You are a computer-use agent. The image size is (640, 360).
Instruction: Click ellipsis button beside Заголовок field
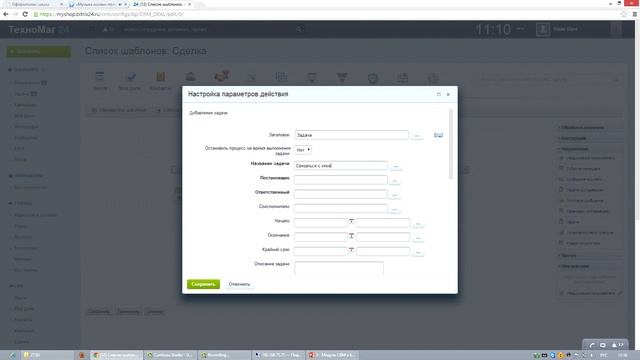click(x=417, y=135)
